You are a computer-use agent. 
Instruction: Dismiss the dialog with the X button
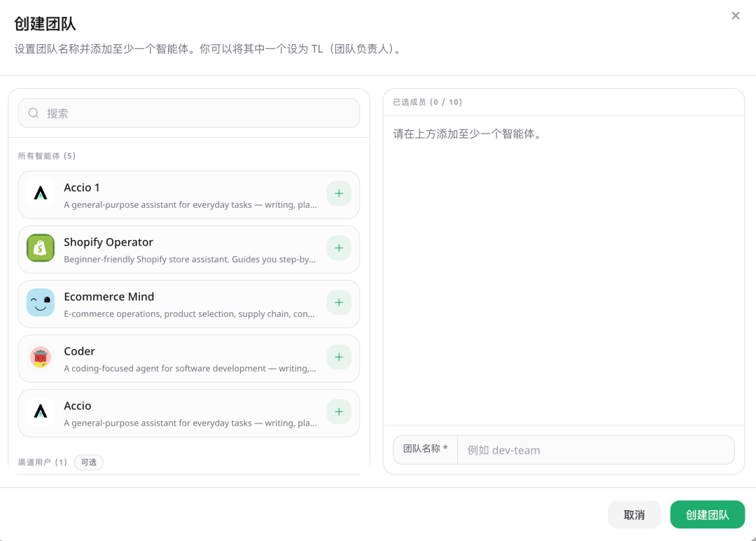pyautogui.click(x=736, y=15)
